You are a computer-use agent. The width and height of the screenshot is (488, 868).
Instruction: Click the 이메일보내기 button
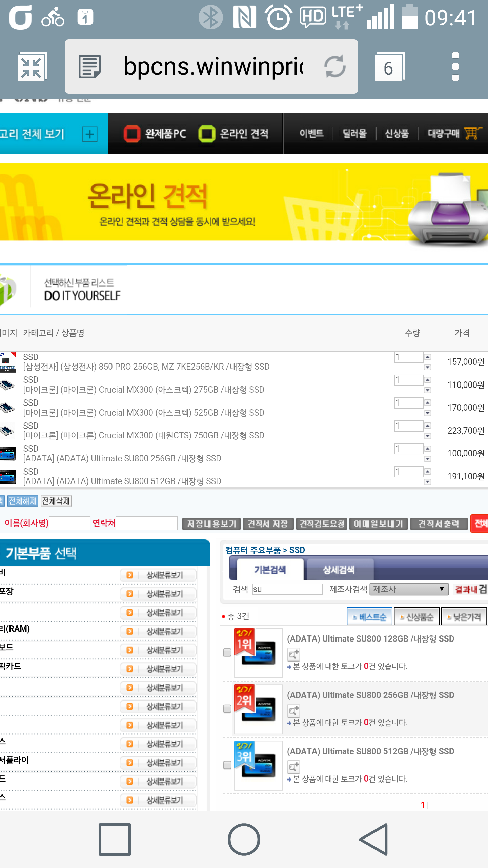[379, 524]
